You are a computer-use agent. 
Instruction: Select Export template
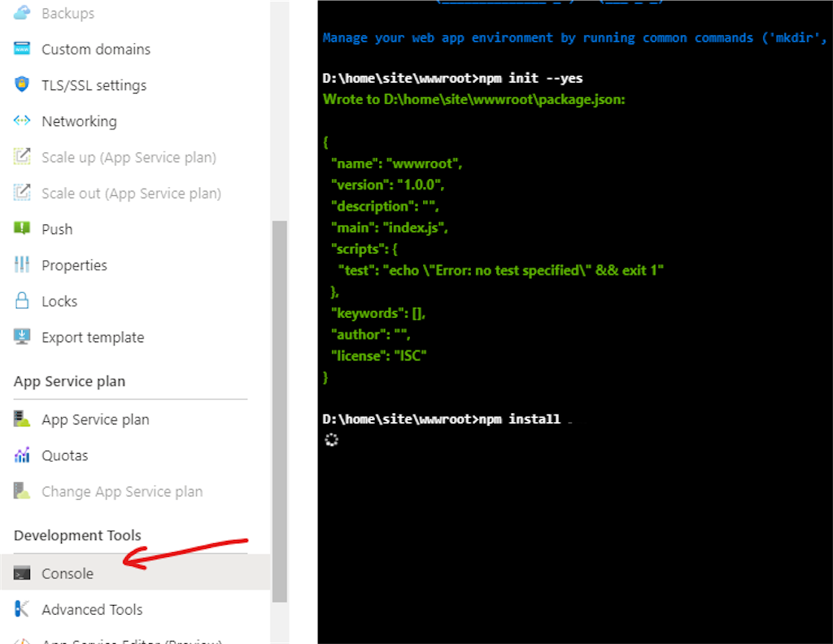[x=93, y=337]
